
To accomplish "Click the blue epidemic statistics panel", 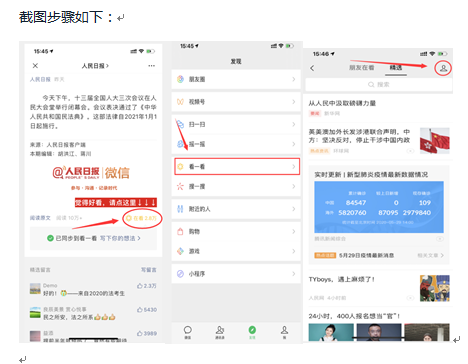I will (379, 207).
